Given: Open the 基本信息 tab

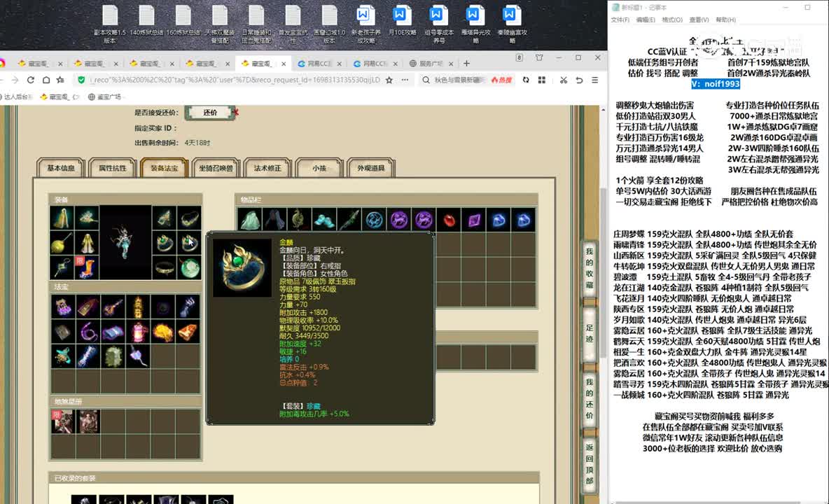Looking at the screenshot, I should coord(61,168).
